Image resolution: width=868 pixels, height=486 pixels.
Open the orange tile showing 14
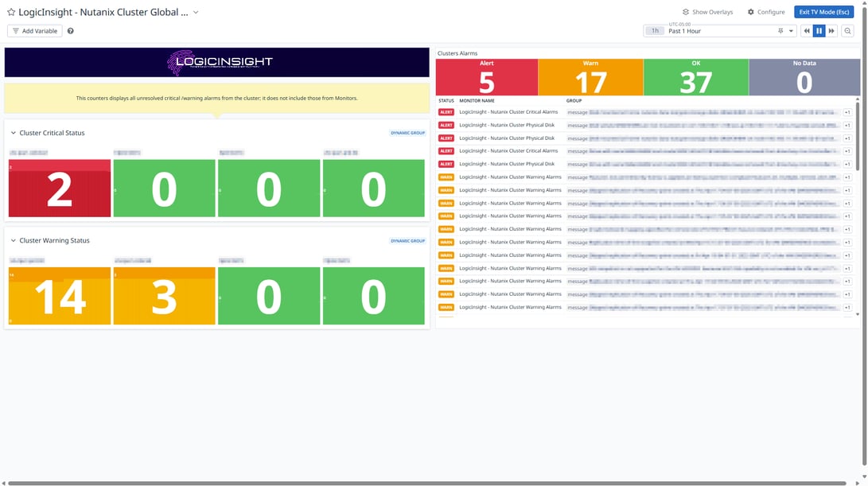tap(60, 296)
